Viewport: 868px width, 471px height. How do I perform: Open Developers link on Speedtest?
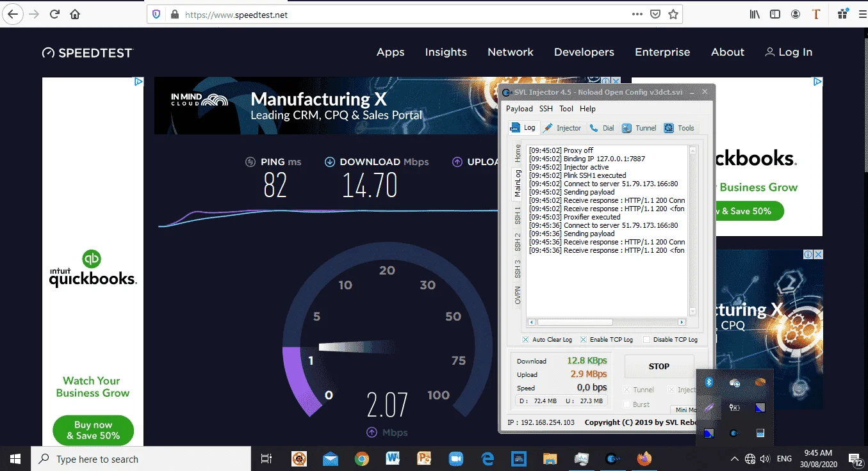584,52
